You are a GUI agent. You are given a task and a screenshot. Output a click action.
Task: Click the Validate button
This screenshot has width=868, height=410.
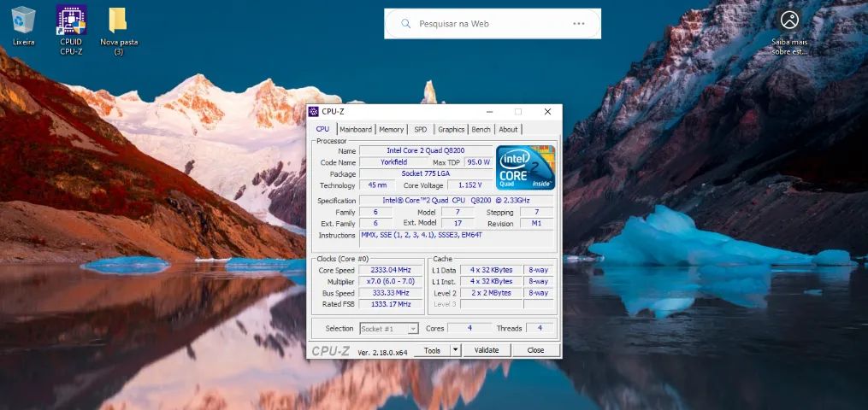pyautogui.click(x=487, y=350)
